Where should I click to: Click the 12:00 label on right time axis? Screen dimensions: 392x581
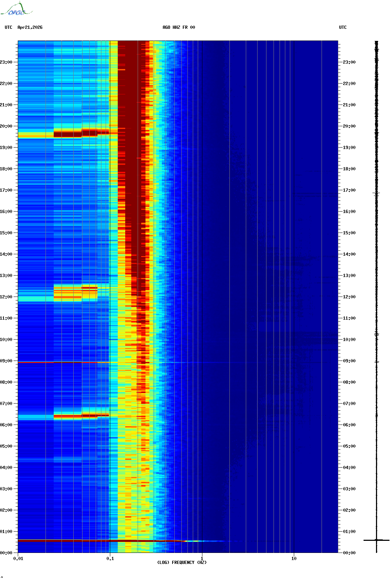[349, 297]
